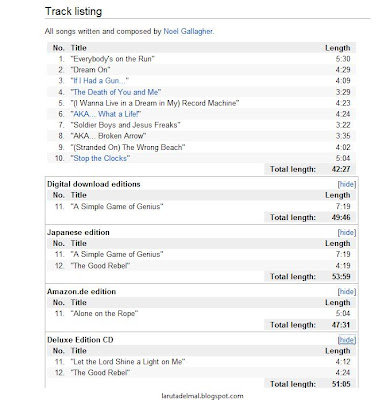Collapse the Amazon.de edition section
Image resolution: width=390 pixels, height=400 pixels.
tap(347, 292)
